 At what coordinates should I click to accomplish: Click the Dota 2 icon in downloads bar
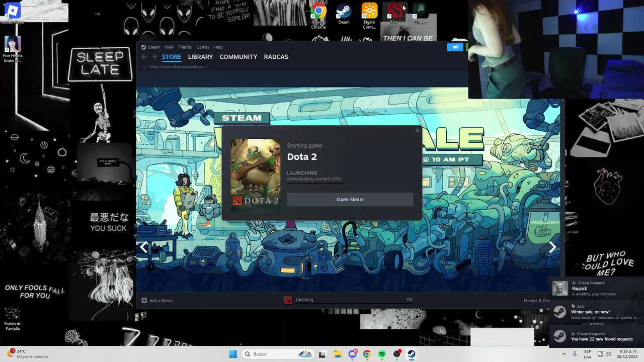(x=288, y=300)
